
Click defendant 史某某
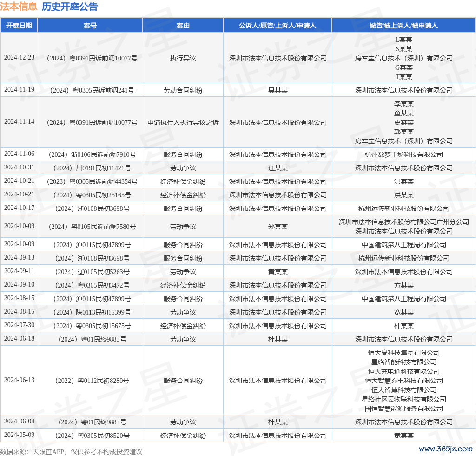[x=404, y=122]
